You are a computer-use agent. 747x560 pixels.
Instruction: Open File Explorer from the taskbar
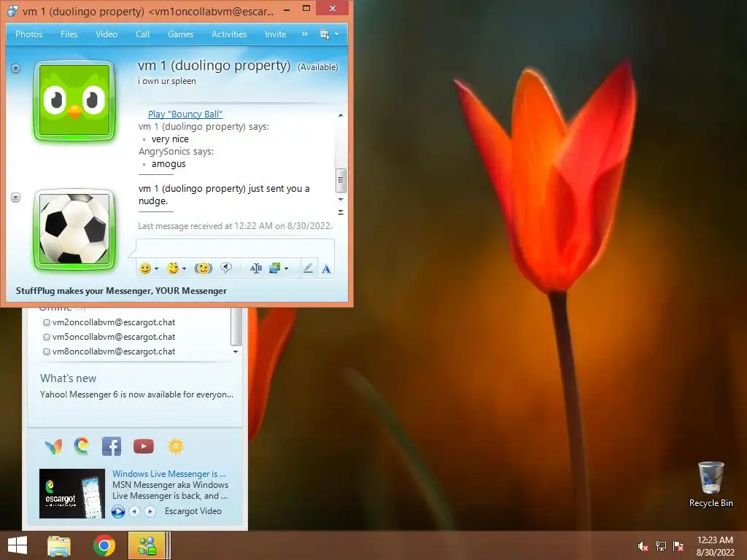(59, 545)
